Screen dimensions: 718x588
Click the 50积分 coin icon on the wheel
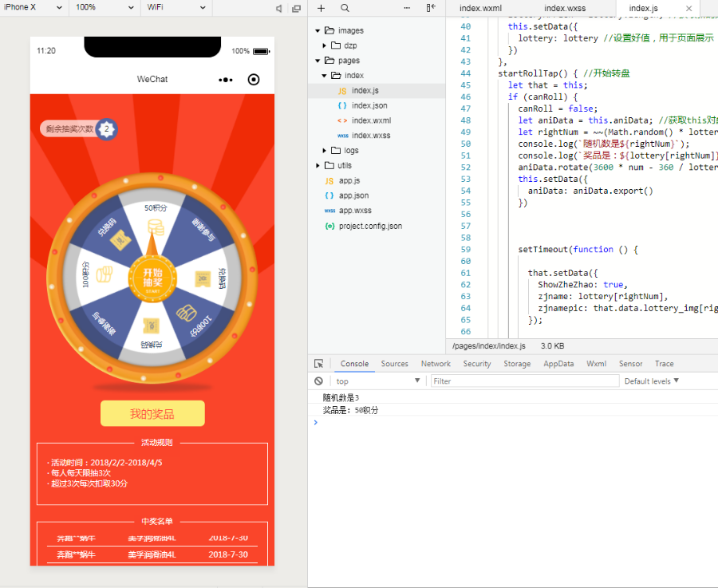[x=156, y=227]
